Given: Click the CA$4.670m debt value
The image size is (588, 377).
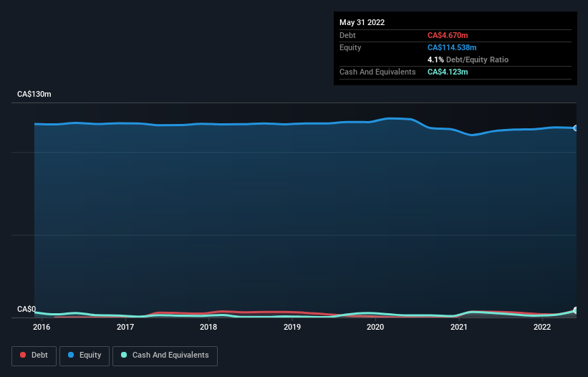Looking at the screenshot, I should point(448,35).
